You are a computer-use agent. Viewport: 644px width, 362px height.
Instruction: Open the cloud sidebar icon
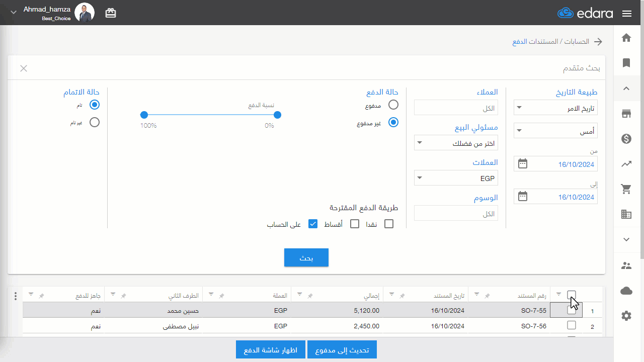(x=626, y=291)
